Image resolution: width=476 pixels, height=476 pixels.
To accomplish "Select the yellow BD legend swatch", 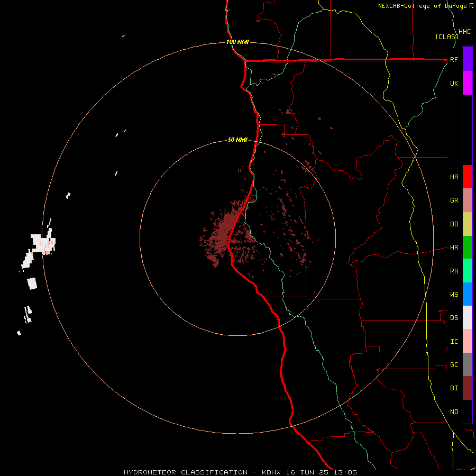I will 467,224.
